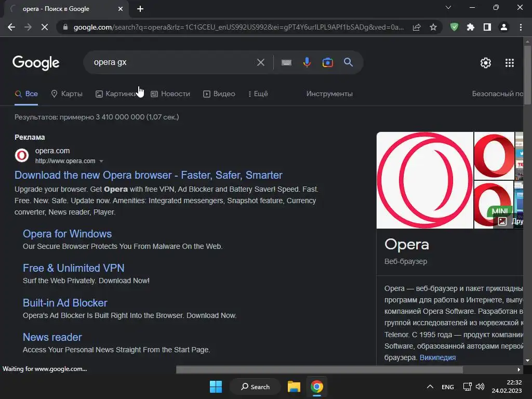Switch the ENG input language
This screenshot has width=532, height=399.
pyautogui.click(x=447, y=387)
